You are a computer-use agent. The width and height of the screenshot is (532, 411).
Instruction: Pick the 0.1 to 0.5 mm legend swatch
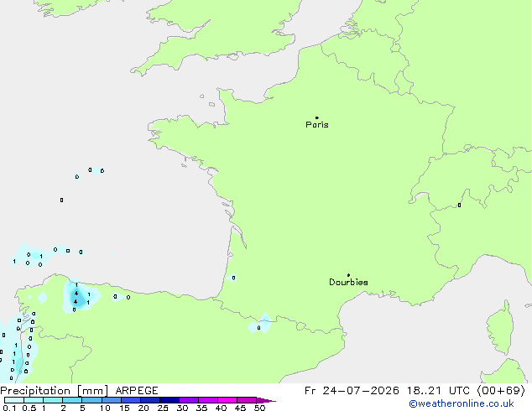[x=14, y=400]
